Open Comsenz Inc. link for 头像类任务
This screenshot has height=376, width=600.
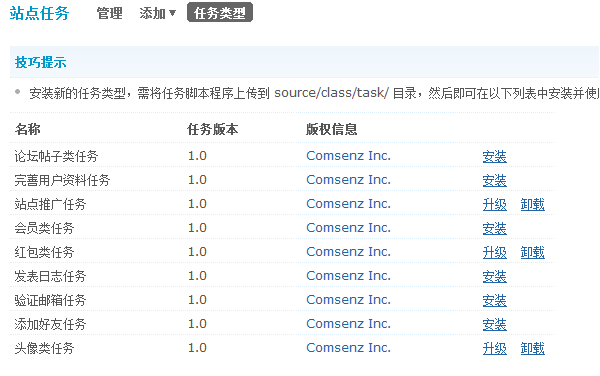pyautogui.click(x=348, y=348)
